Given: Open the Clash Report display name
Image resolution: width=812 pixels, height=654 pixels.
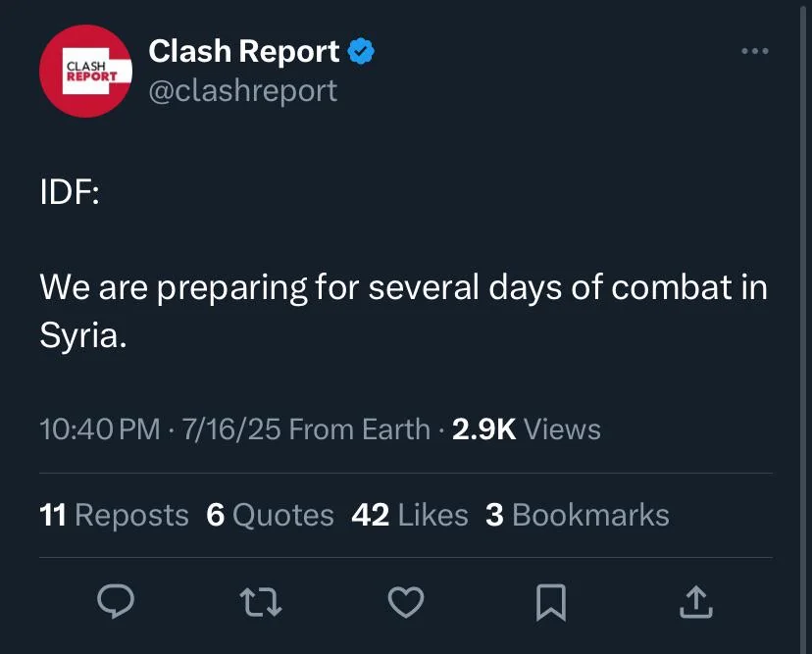Looking at the screenshot, I should (x=244, y=51).
